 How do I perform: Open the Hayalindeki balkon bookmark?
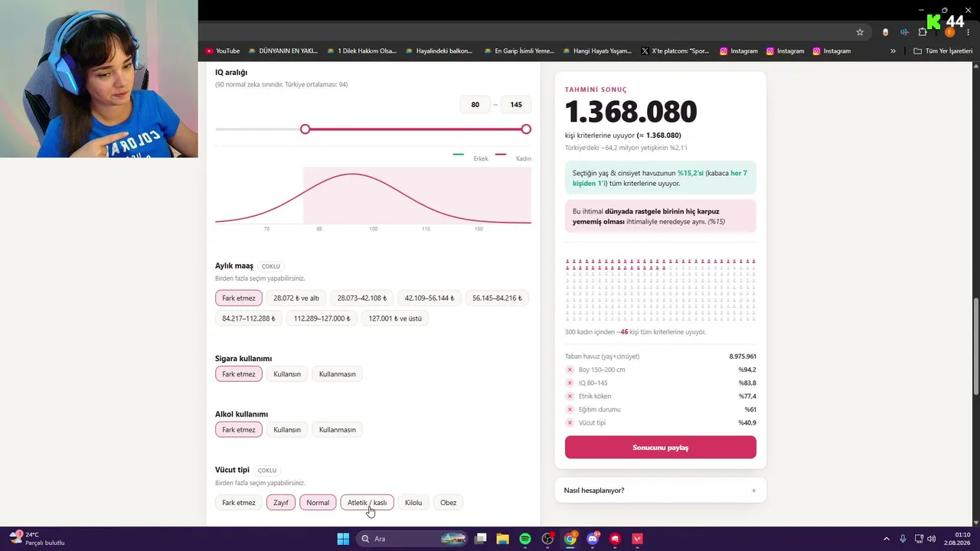point(439,51)
